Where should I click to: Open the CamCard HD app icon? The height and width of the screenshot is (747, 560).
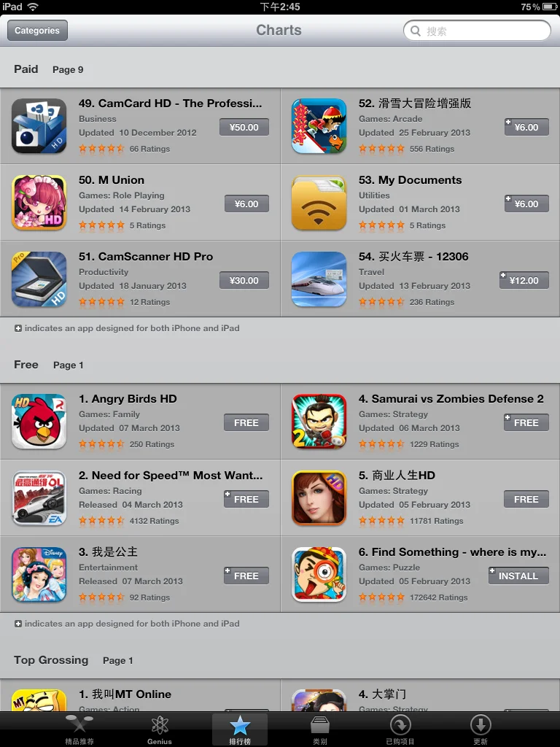click(39, 125)
